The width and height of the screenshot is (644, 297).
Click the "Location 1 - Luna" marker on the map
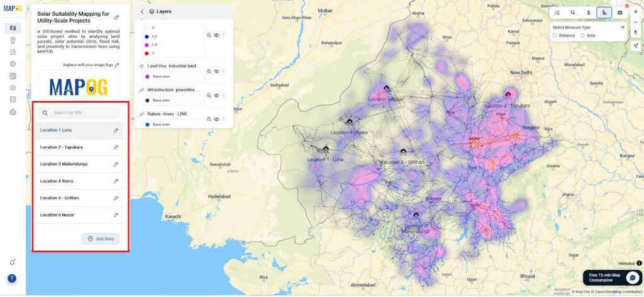(x=326, y=148)
